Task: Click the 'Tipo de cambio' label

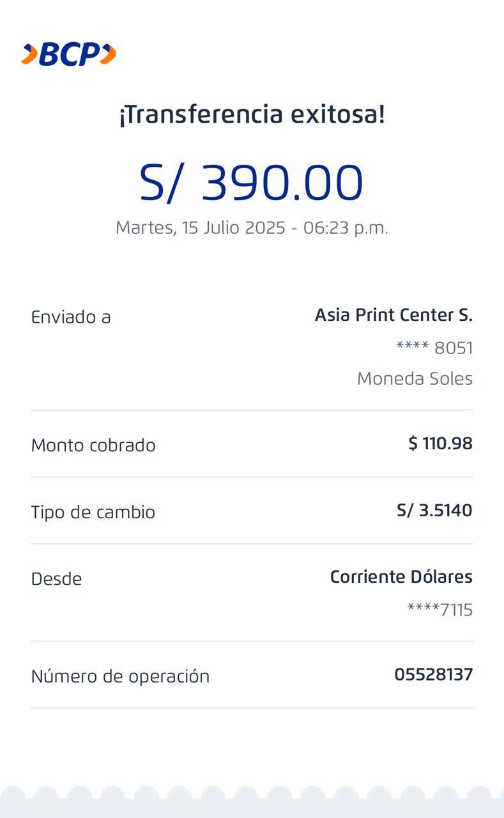Action: click(93, 513)
